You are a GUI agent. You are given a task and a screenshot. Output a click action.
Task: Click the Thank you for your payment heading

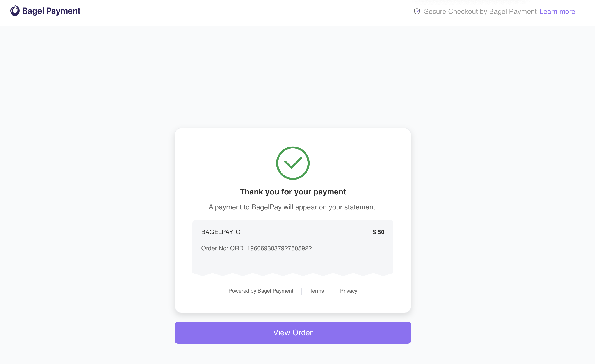[x=293, y=192]
